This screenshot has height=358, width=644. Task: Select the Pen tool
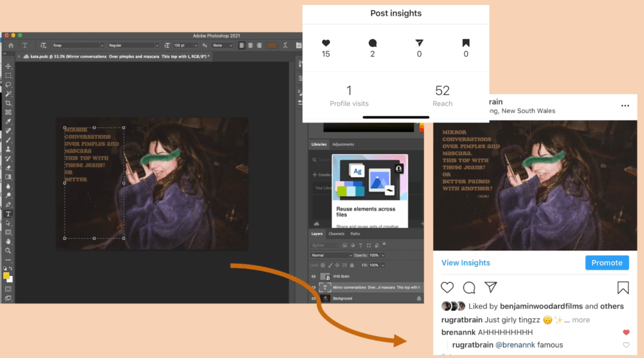8,204
